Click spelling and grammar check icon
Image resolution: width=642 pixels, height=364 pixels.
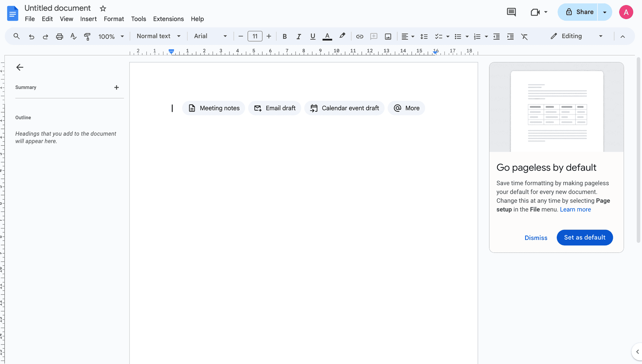[x=73, y=36]
